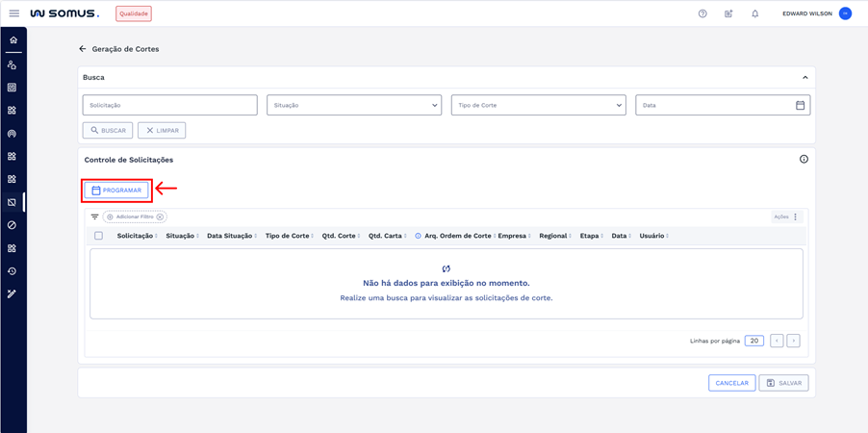The width and height of the screenshot is (868, 433).
Task: Click the PROGRAMAR button
Action: point(116,191)
